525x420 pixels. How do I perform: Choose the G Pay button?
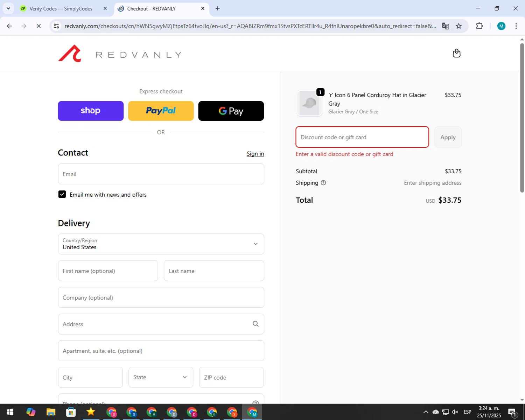231,111
